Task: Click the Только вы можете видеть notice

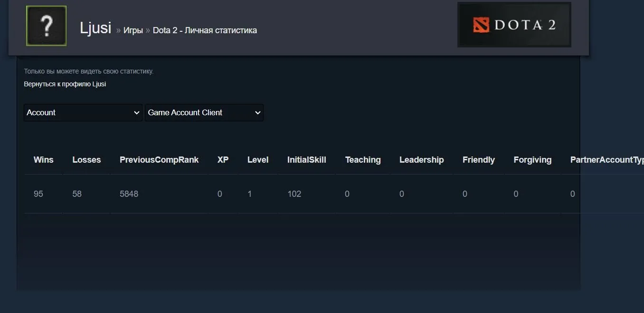Action: coord(89,72)
